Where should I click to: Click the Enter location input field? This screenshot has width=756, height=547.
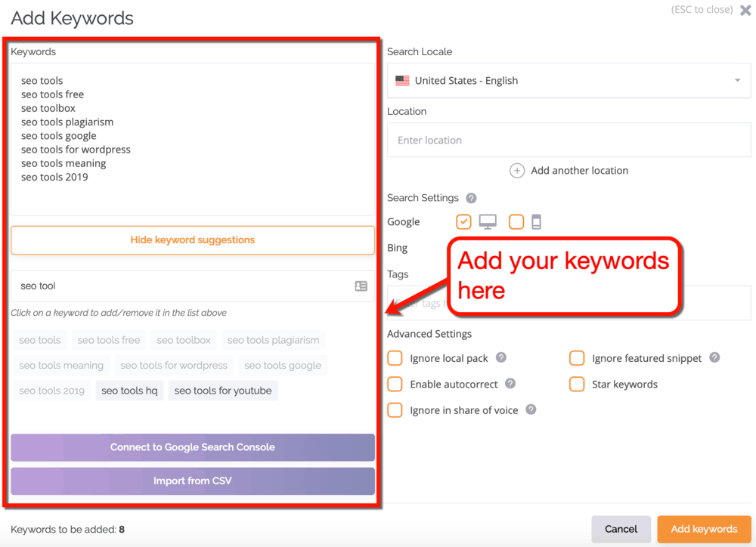(569, 140)
